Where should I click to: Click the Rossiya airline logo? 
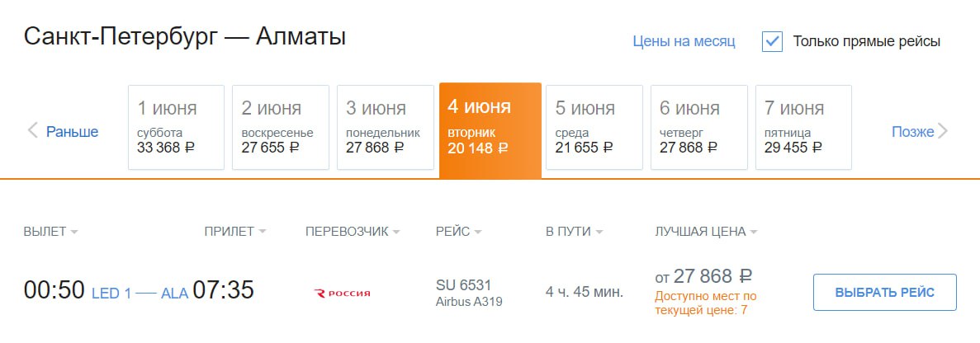pos(343,293)
